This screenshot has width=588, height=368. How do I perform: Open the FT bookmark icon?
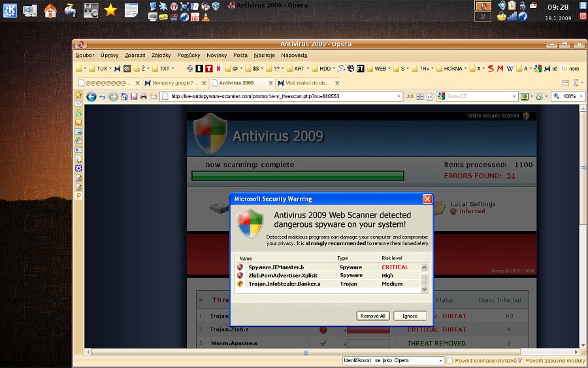pyautogui.click(x=361, y=68)
